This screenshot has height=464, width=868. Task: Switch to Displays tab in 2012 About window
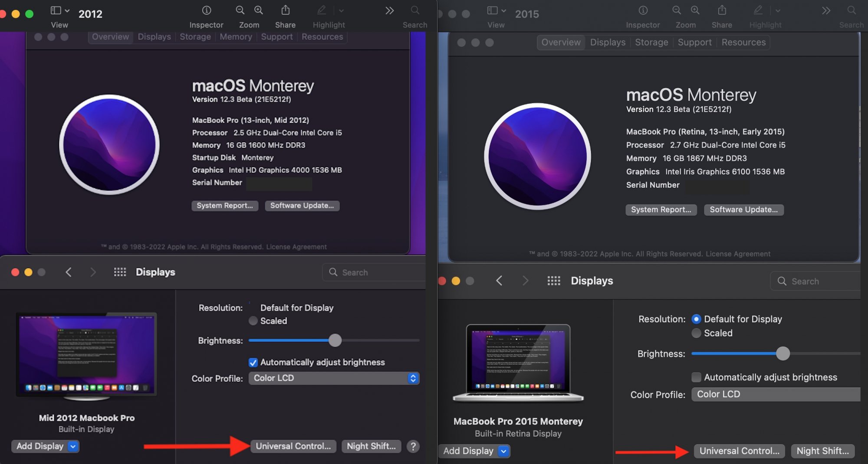click(x=154, y=37)
